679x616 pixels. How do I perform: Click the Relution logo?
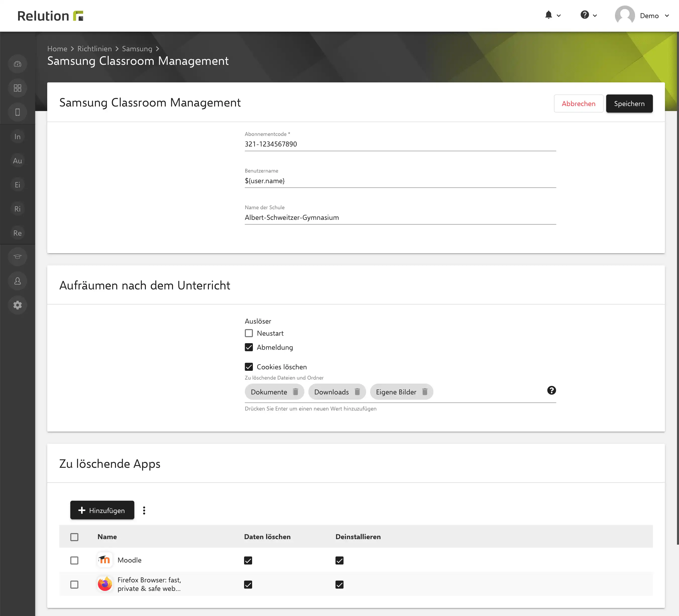point(50,16)
